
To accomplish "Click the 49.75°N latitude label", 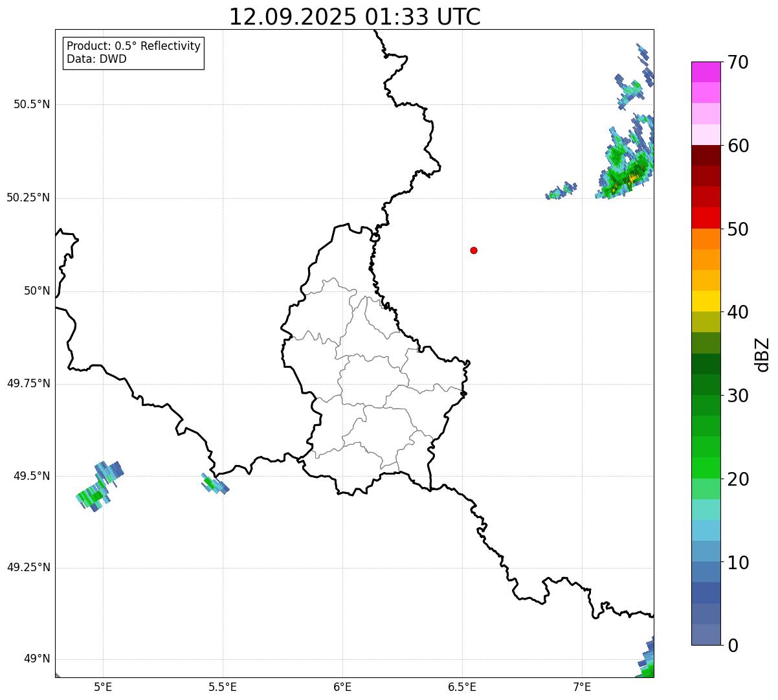I will (x=28, y=383).
